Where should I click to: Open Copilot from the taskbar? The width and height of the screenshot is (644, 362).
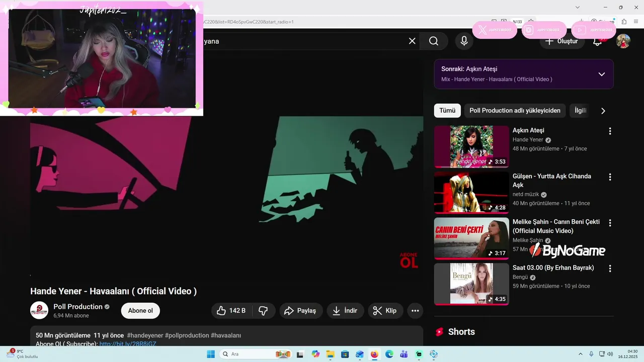(315, 354)
